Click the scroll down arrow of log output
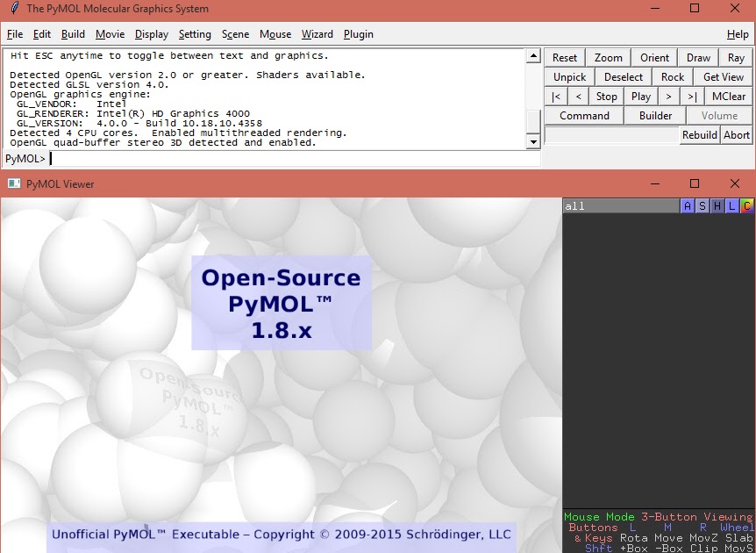Image resolution: width=756 pixels, height=553 pixels. click(x=532, y=142)
